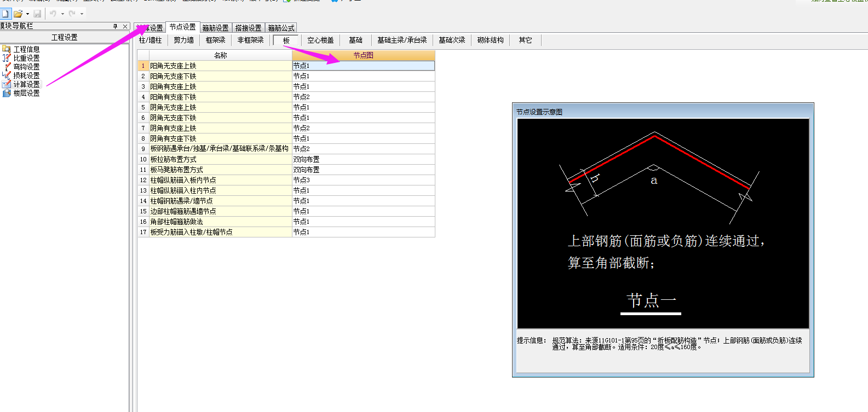
Task: Select row 阴角有支座下铁
Action: pyautogui.click(x=286, y=138)
